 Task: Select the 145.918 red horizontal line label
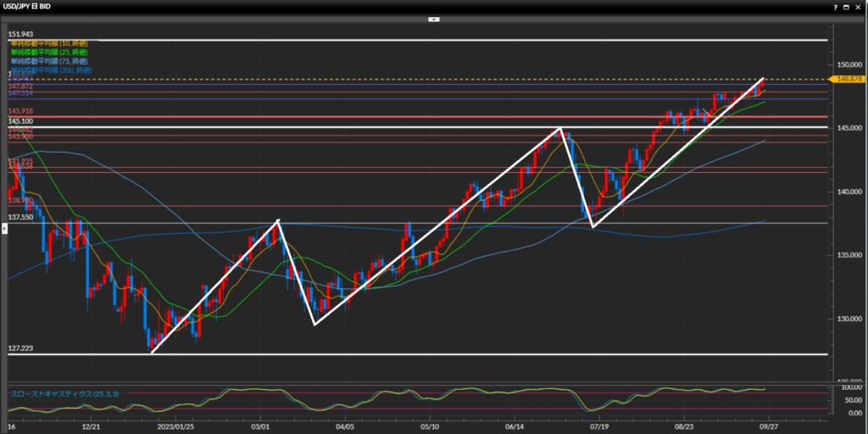(21, 111)
